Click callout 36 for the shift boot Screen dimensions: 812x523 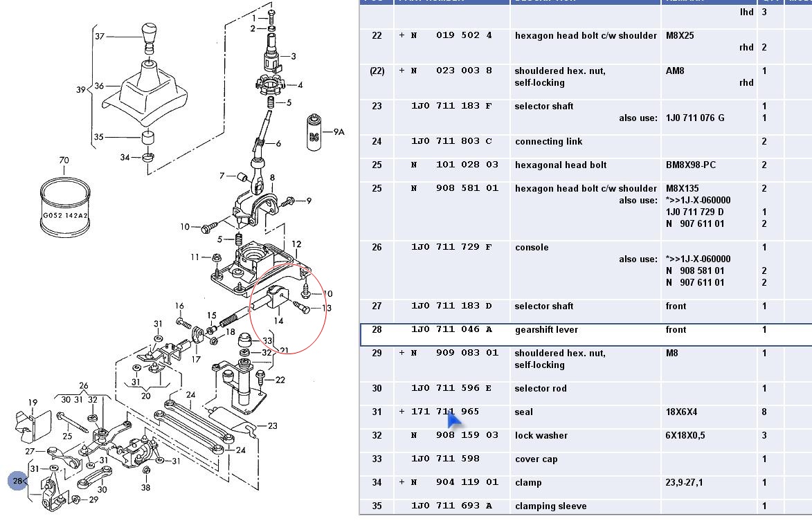[x=99, y=86]
